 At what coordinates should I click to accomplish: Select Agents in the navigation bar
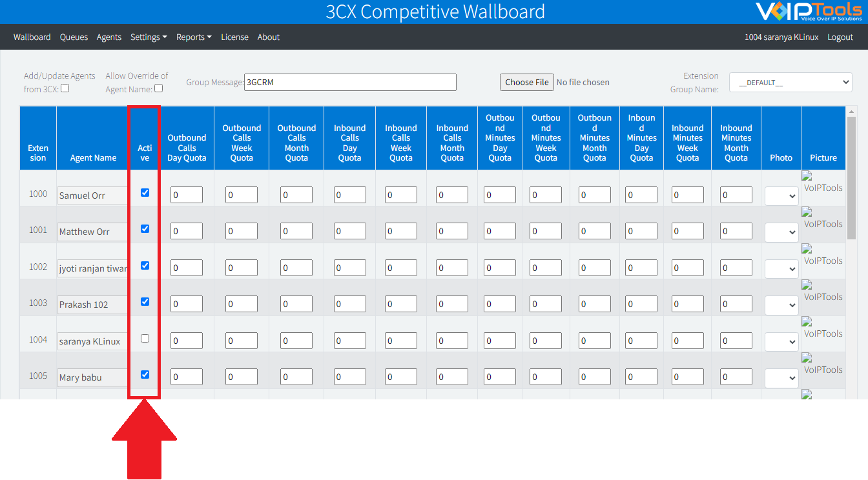(x=109, y=37)
